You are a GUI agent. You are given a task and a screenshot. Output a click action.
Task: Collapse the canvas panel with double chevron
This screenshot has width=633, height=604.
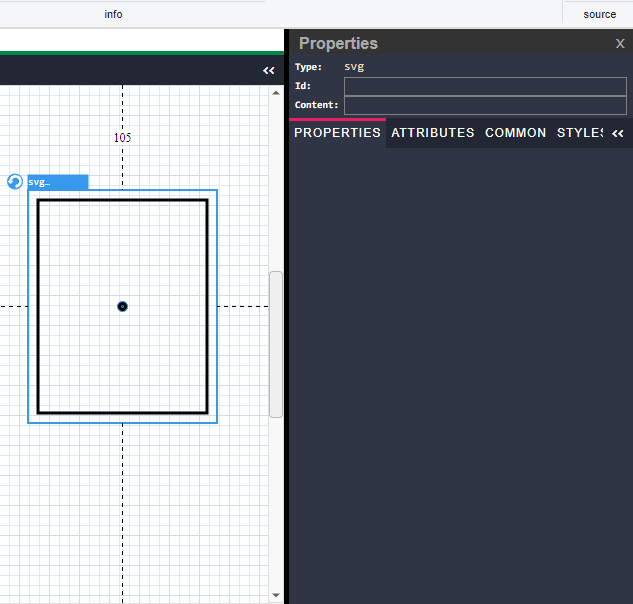[x=268, y=71]
